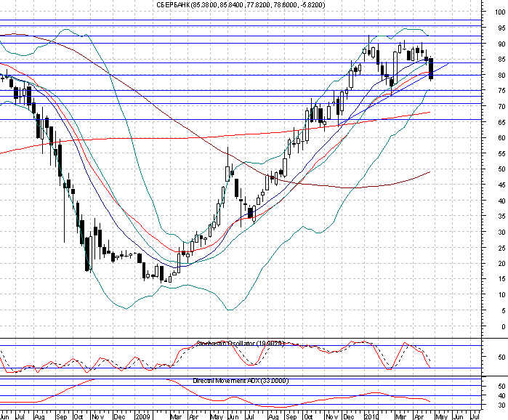Click the 2009 label on time axis

(142, 416)
